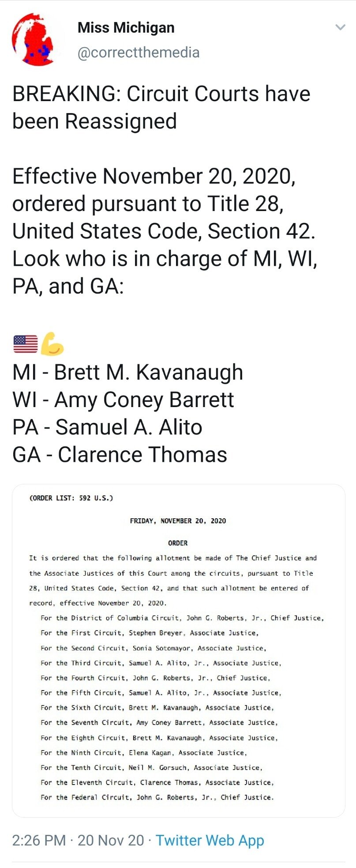Select the WI - Amy Coney Barrett line
The image size is (356, 868).
click(123, 400)
